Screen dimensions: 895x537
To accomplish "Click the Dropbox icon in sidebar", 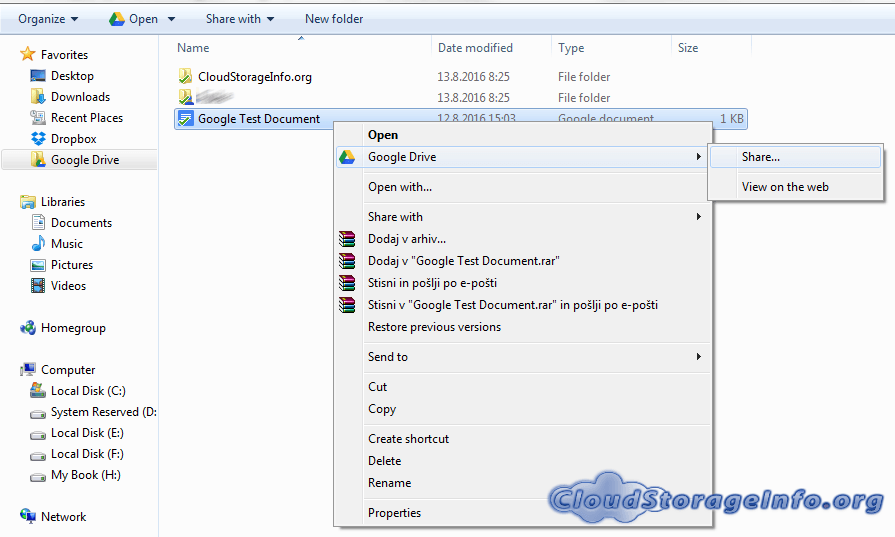I will 38,139.
